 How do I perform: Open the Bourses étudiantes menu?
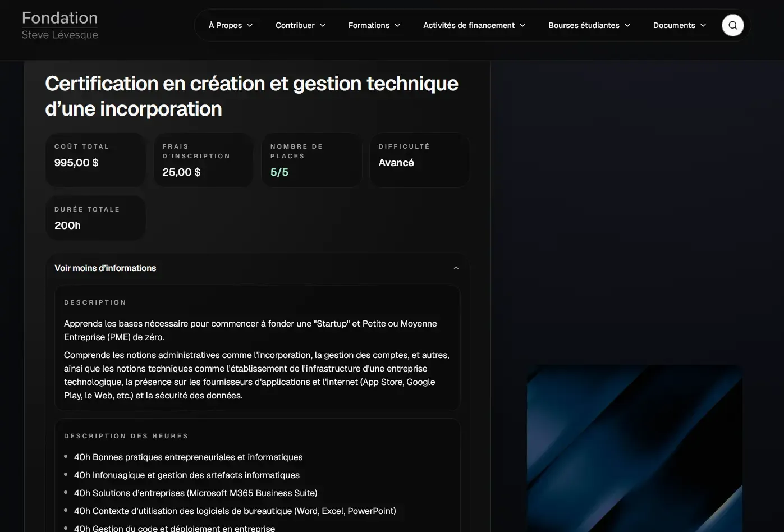click(x=589, y=25)
